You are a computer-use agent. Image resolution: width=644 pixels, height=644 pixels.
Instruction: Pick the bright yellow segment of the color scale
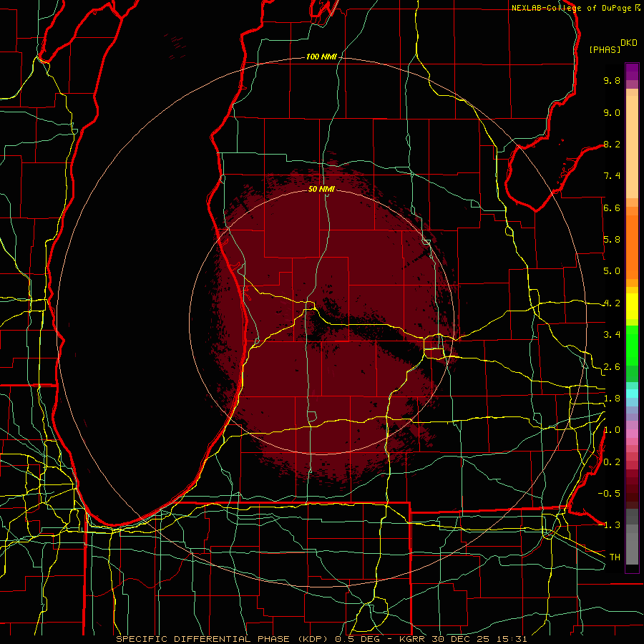pyautogui.click(x=632, y=306)
